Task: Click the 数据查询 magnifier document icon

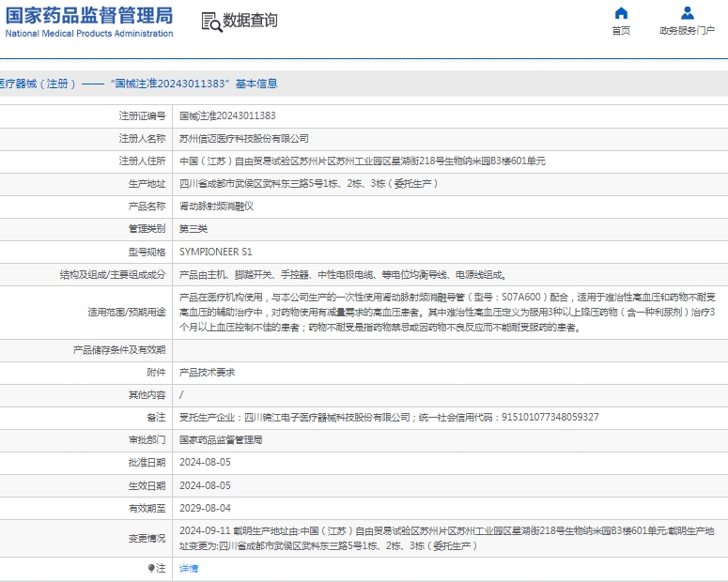Action: tap(211, 23)
